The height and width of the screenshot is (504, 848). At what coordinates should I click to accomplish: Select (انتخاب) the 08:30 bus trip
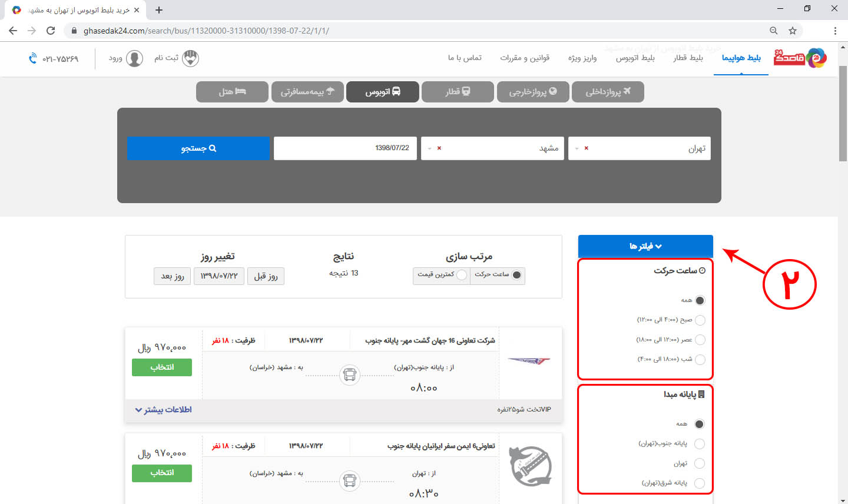162,473
